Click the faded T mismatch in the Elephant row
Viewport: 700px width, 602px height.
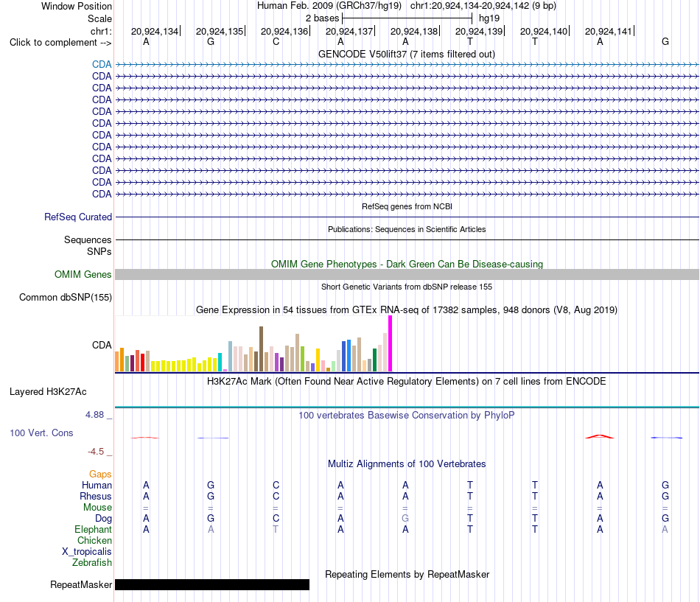pos(276,529)
